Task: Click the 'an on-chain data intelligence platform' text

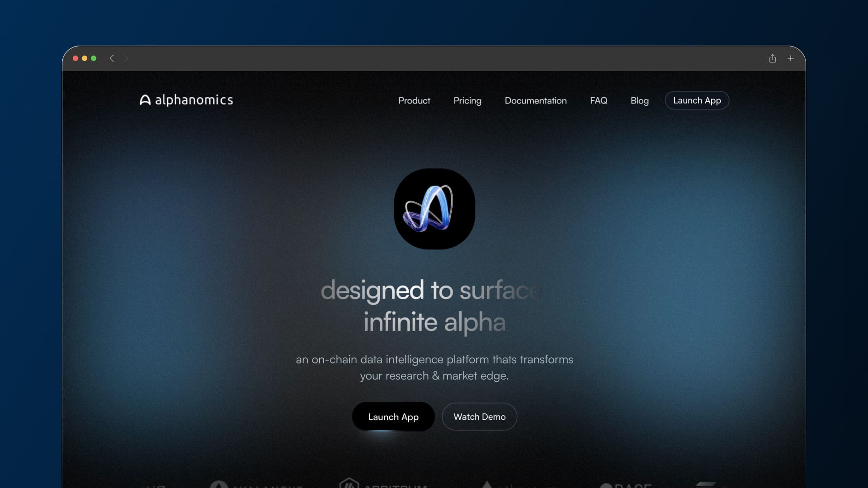Action: (x=392, y=360)
